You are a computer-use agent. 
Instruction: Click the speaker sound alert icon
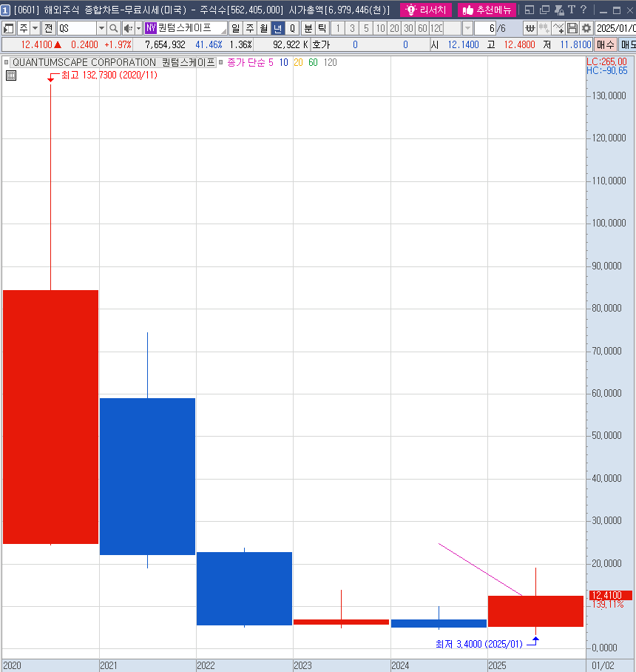[127, 28]
